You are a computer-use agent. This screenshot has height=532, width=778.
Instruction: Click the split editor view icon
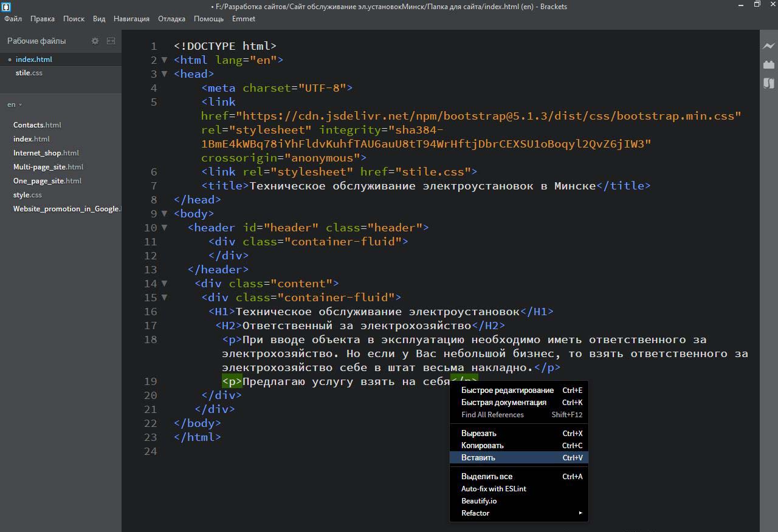point(111,41)
